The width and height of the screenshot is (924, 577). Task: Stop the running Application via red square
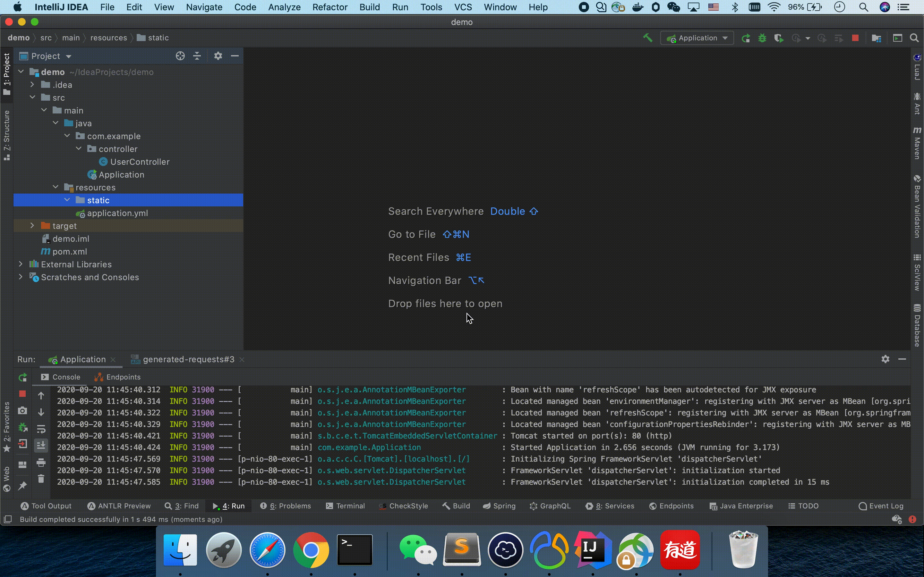click(x=855, y=38)
